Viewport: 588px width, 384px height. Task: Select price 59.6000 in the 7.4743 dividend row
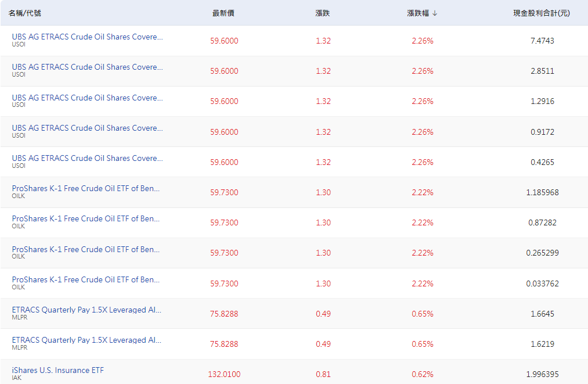[224, 41]
